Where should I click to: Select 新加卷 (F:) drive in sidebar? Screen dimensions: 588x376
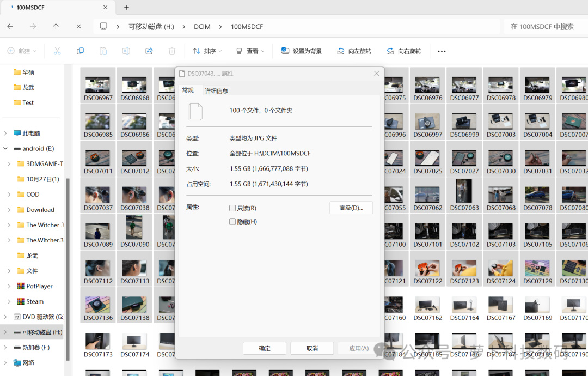click(x=32, y=348)
